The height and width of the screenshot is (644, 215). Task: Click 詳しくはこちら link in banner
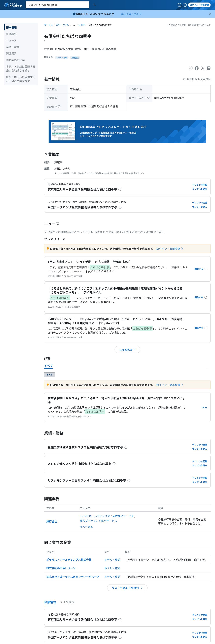[x=131, y=14]
